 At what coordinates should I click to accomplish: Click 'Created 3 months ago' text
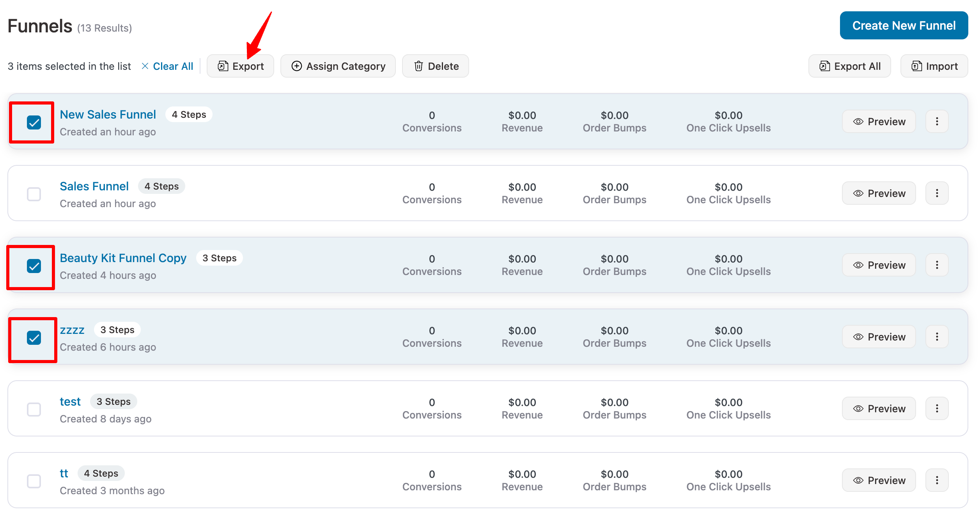[112, 491]
